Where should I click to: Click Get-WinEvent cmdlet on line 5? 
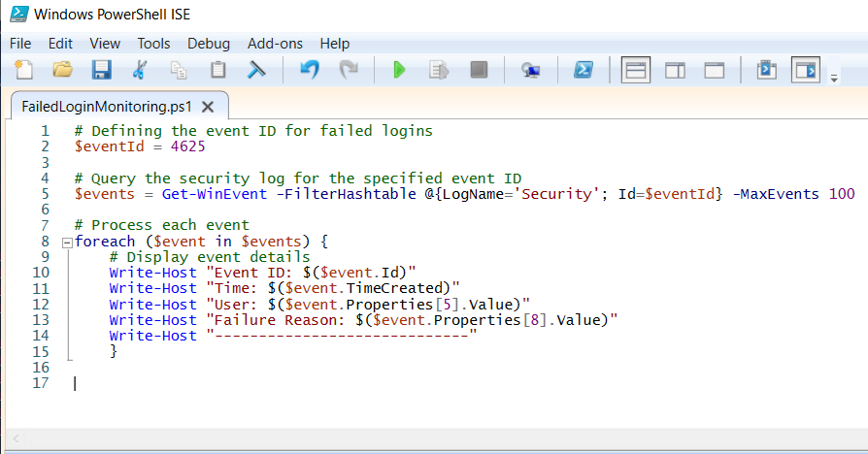coord(215,194)
